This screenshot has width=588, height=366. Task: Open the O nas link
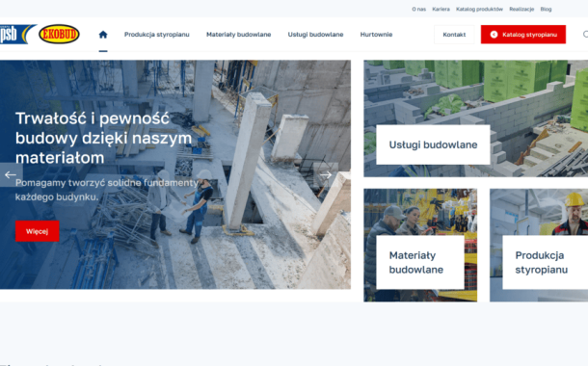click(x=419, y=9)
